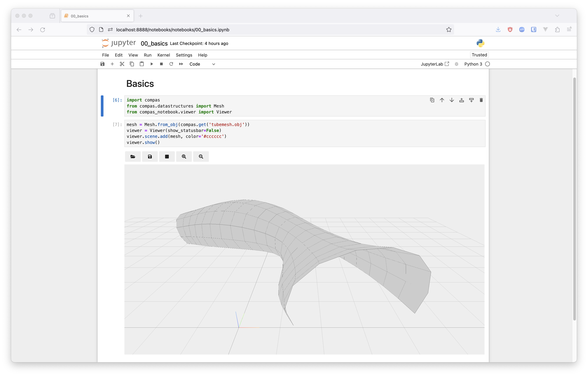Zoom in the 3D viewer
588x376 pixels.
click(x=184, y=157)
